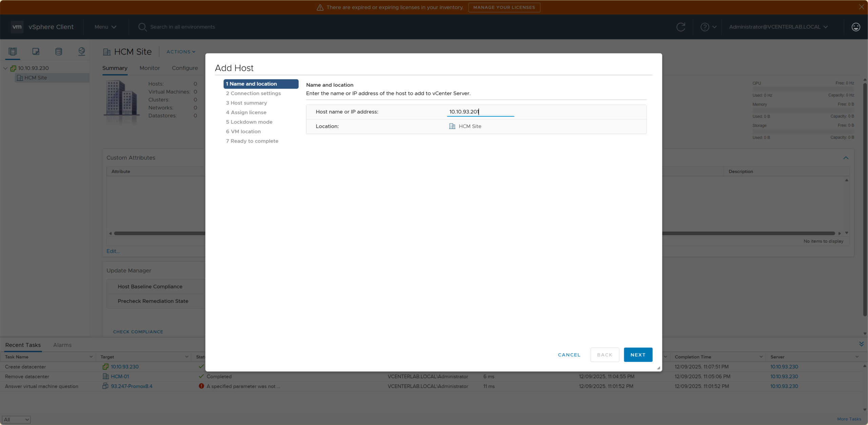
Task: Collapse the 10.10.93.230 vCenter tree node
Action: pyautogui.click(x=5, y=68)
